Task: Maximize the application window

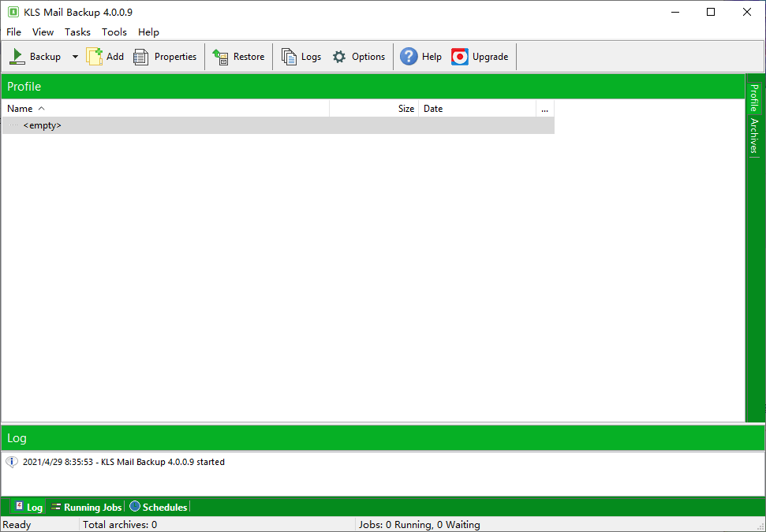Action: (711, 12)
